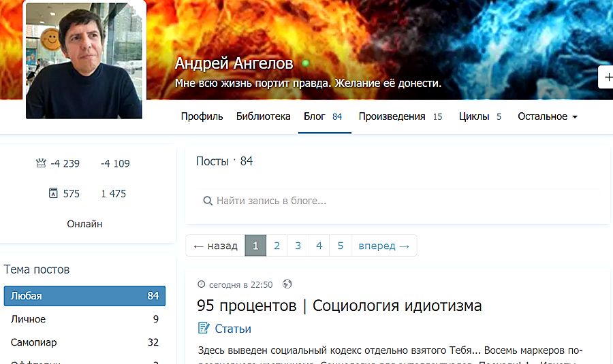Click the crown rating icon
The width and height of the screenshot is (613, 364).
click(41, 163)
